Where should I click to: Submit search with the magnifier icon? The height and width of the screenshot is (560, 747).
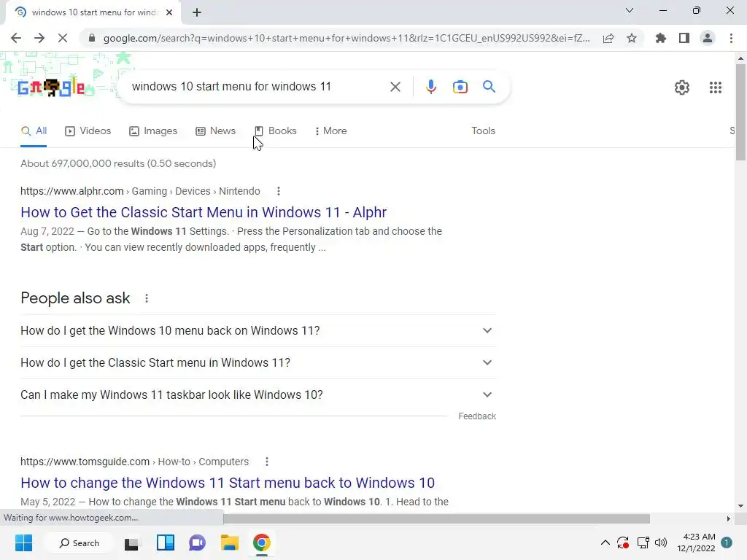point(489,87)
